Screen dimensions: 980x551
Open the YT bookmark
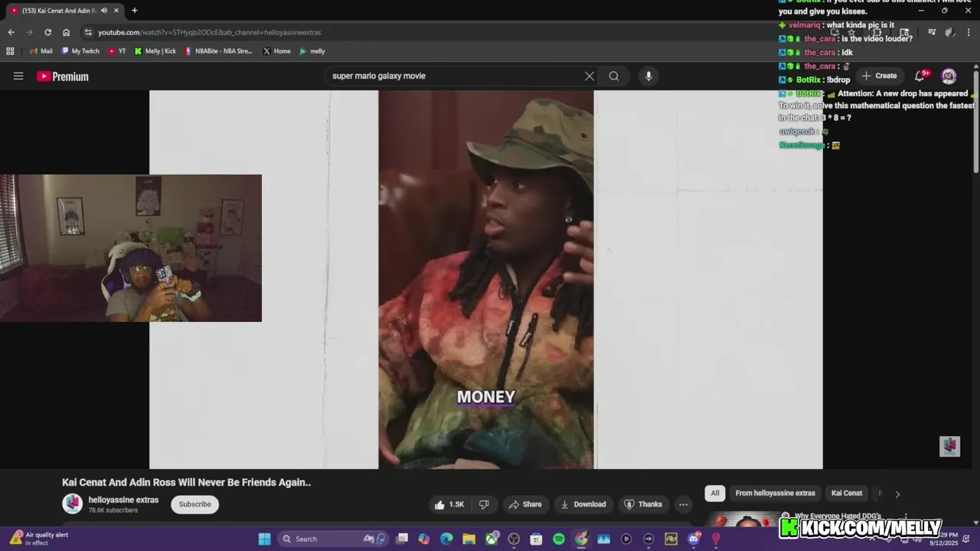[x=116, y=51]
